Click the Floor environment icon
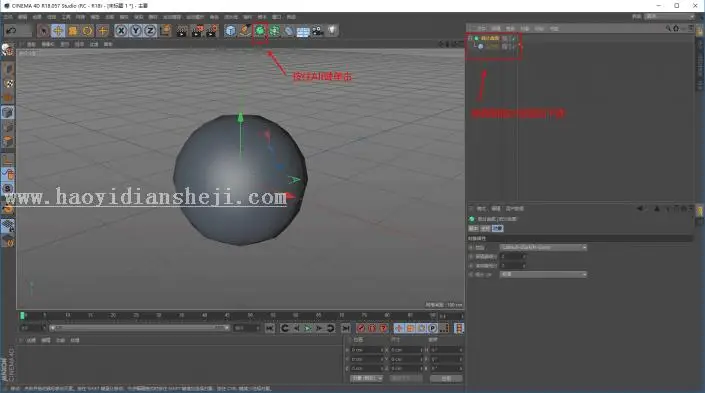 303,31
